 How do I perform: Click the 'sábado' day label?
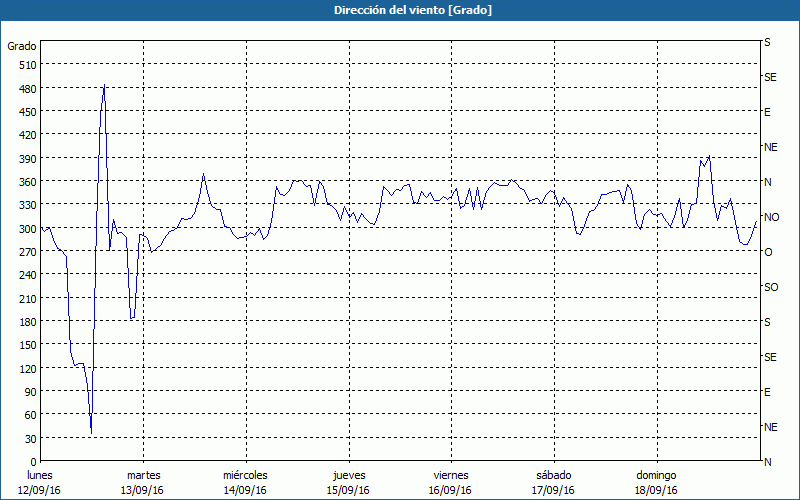(x=553, y=475)
